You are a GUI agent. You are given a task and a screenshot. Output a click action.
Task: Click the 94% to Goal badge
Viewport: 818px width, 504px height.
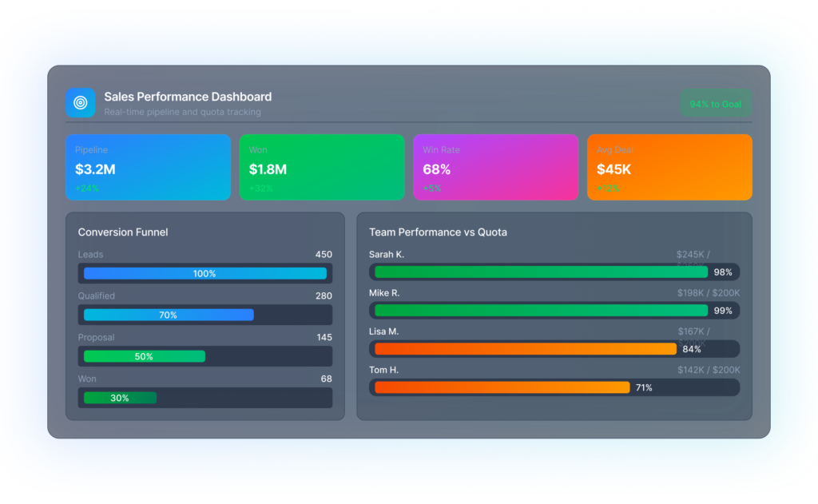click(x=716, y=104)
